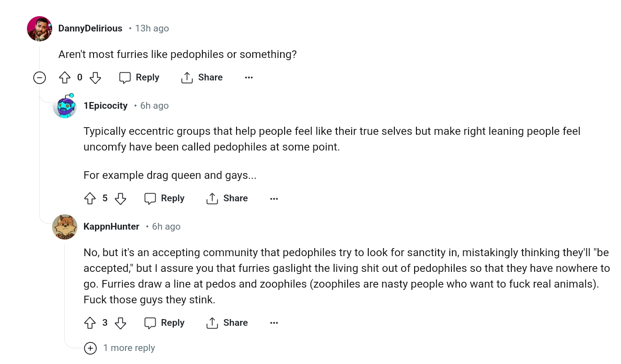
Task: Downvote 1Epicocity's comment
Action: click(120, 199)
